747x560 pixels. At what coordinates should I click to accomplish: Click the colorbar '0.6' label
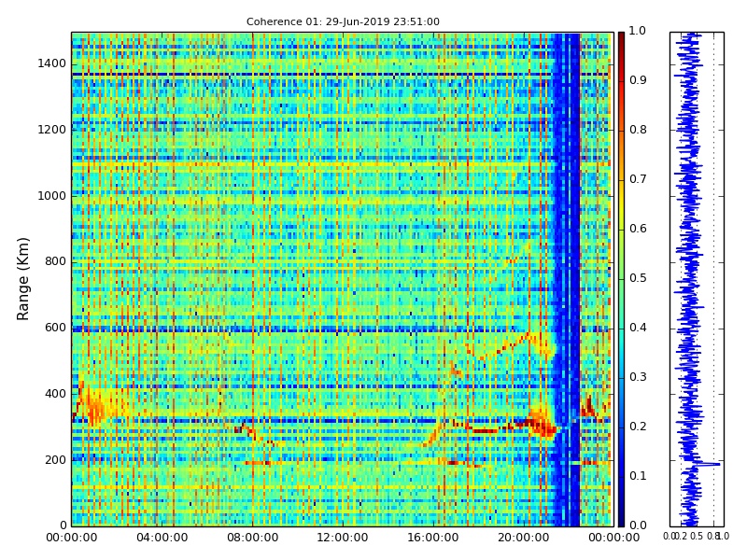click(x=638, y=229)
